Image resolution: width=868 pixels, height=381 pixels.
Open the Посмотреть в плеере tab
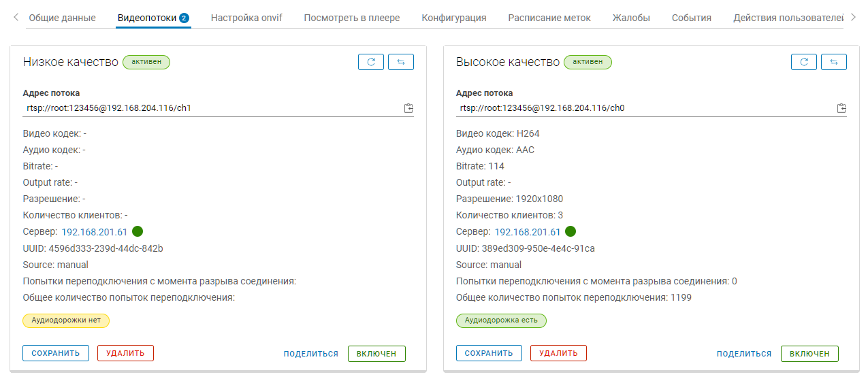click(352, 18)
